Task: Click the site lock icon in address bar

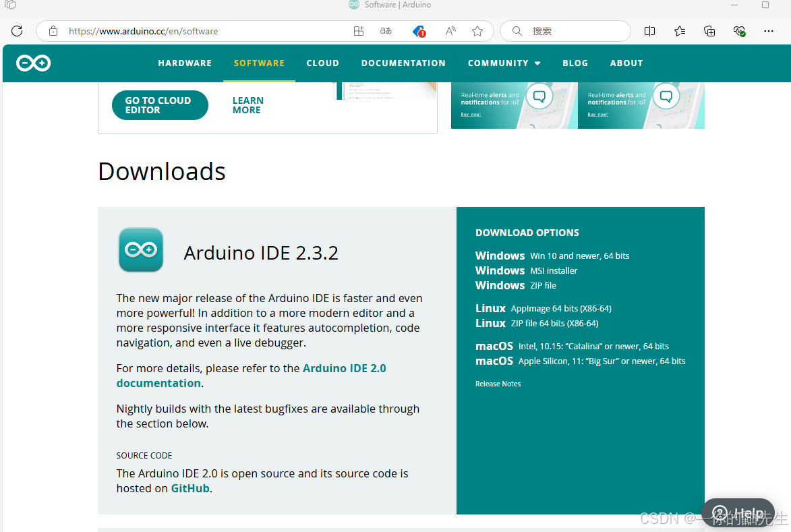Action: 53,31
